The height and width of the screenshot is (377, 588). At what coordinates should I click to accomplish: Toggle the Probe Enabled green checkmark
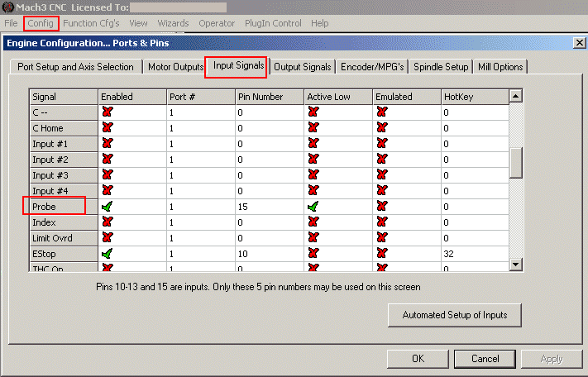click(x=107, y=207)
